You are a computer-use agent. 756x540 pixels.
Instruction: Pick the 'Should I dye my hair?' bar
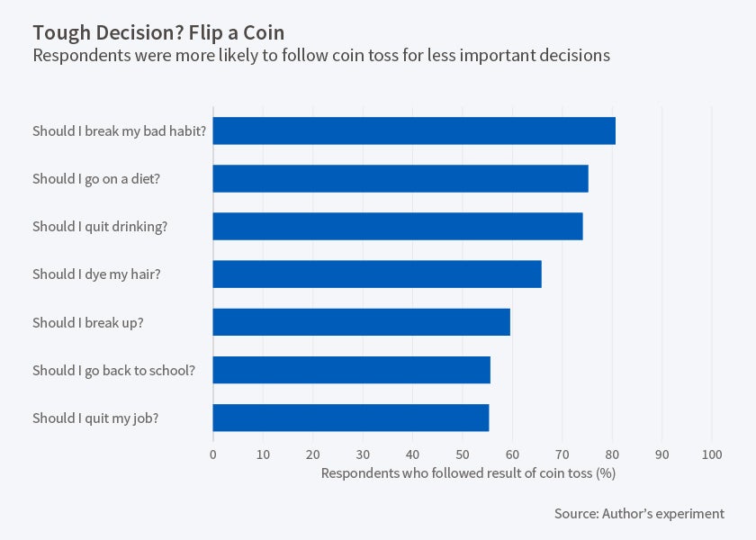point(377,274)
